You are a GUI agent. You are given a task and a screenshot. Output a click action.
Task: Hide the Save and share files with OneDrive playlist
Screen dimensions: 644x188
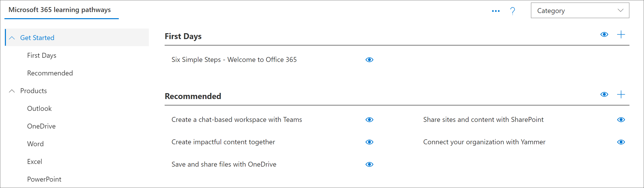369,164
